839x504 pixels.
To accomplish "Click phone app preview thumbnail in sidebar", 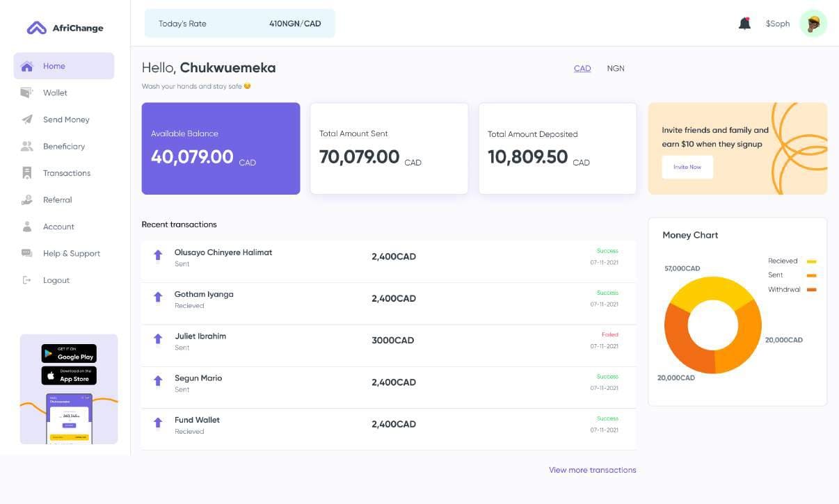I will point(69,418).
